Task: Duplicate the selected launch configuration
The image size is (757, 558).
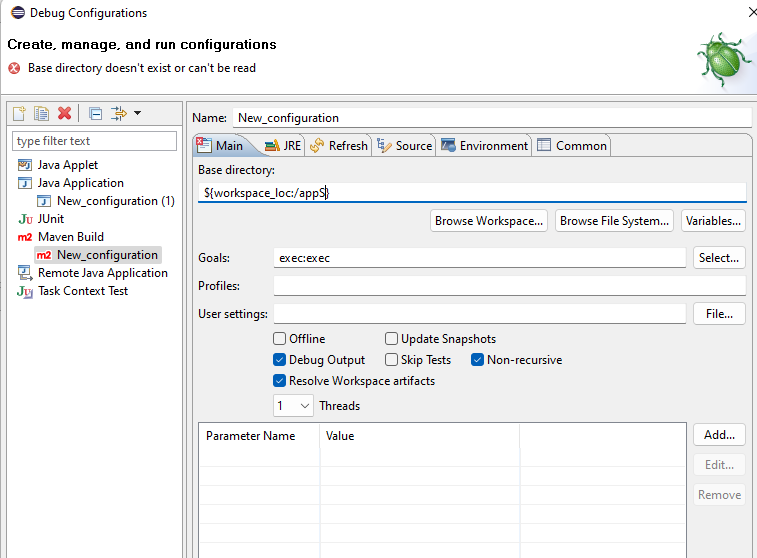Action: click(42, 113)
